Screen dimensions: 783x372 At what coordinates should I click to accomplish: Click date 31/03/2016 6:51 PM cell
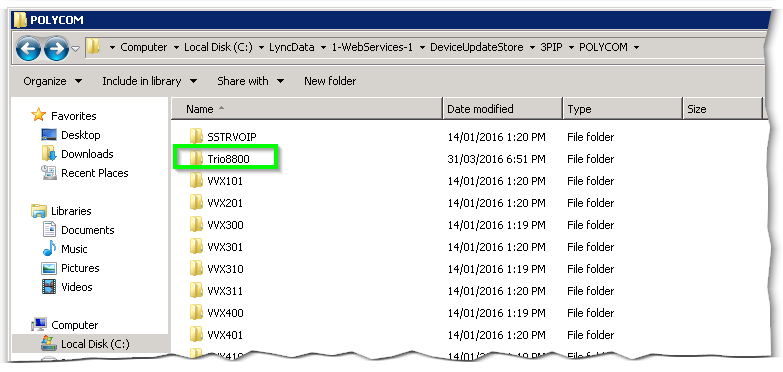tap(496, 159)
